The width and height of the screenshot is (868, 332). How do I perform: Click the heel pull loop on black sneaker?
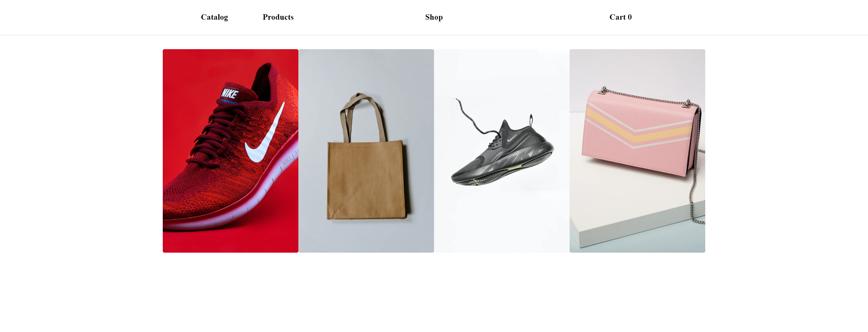pos(531,120)
